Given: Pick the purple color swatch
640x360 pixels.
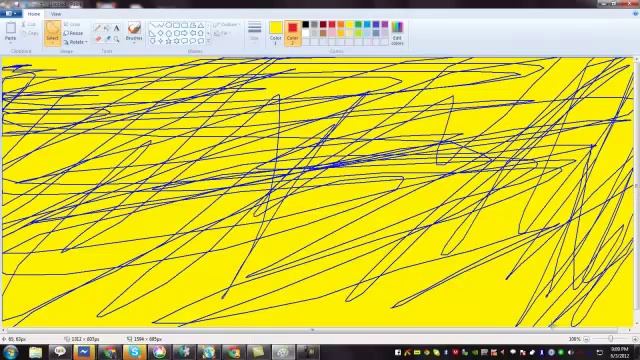Looking at the screenshot, I should click(385, 24).
